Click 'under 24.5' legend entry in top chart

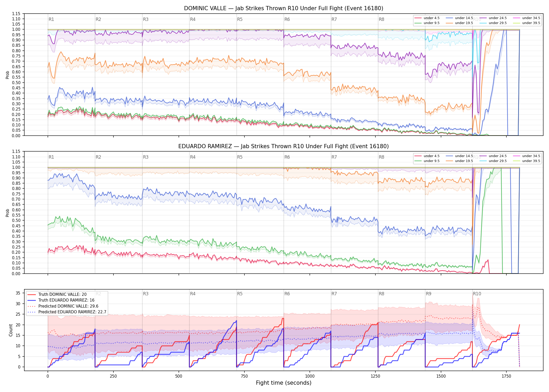click(493, 18)
